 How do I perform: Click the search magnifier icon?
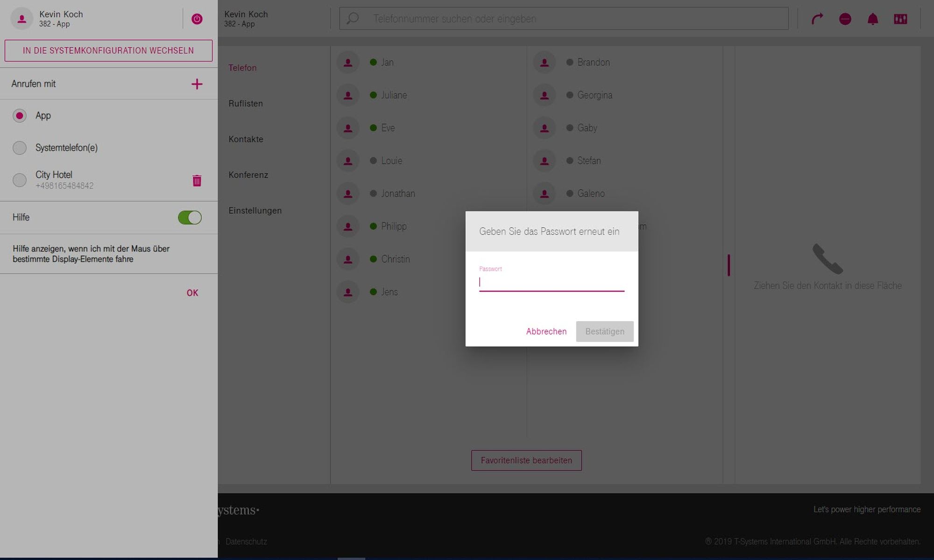click(x=353, y=19)
